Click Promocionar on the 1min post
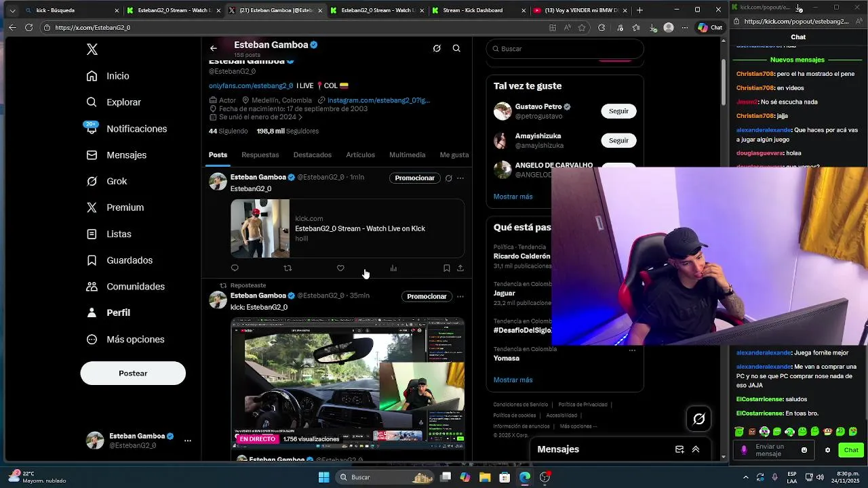Screen dimensions: 868x488 click(x=415, y=178)
